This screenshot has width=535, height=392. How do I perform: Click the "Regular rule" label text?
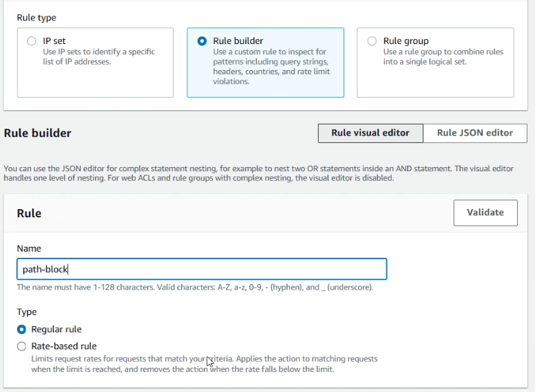point(56,329)
